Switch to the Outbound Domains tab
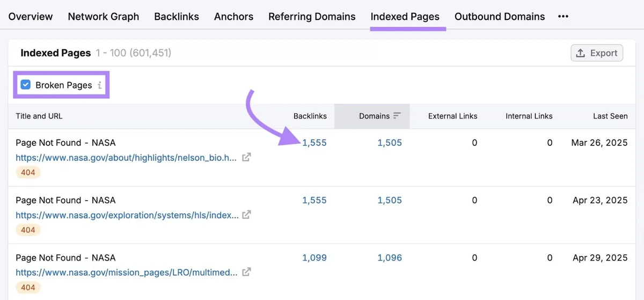644x300 pixels. click(x=500, y=17)
